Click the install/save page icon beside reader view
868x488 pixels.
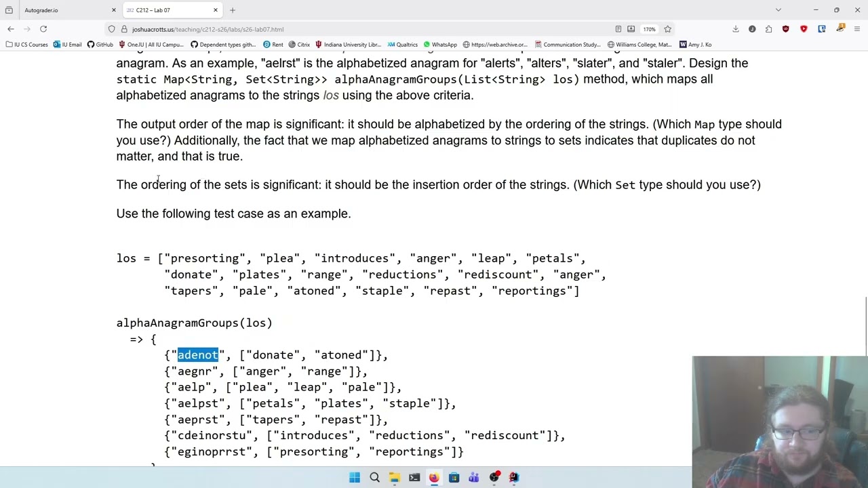coord(631,29)
